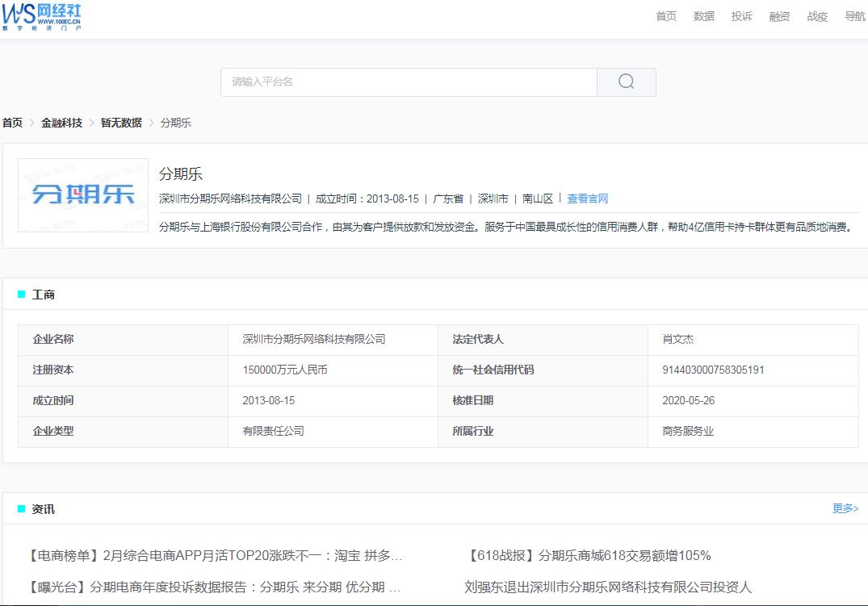Open 更多> to see more news

point(845,508)
